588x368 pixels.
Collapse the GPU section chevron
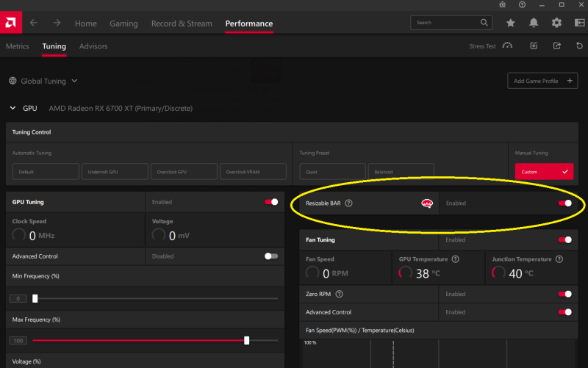point(12,108)
